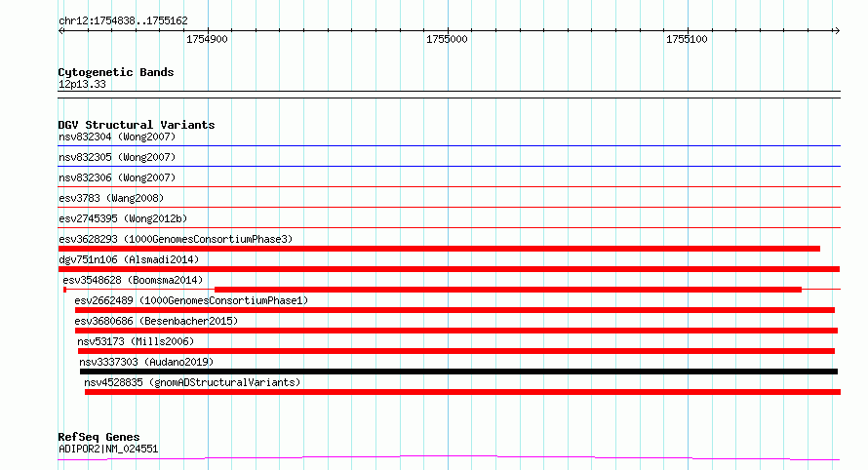The image size is (868, 470).
Task: Click the magenta ADIPOR2 gene line
Action: coord(449,457)
